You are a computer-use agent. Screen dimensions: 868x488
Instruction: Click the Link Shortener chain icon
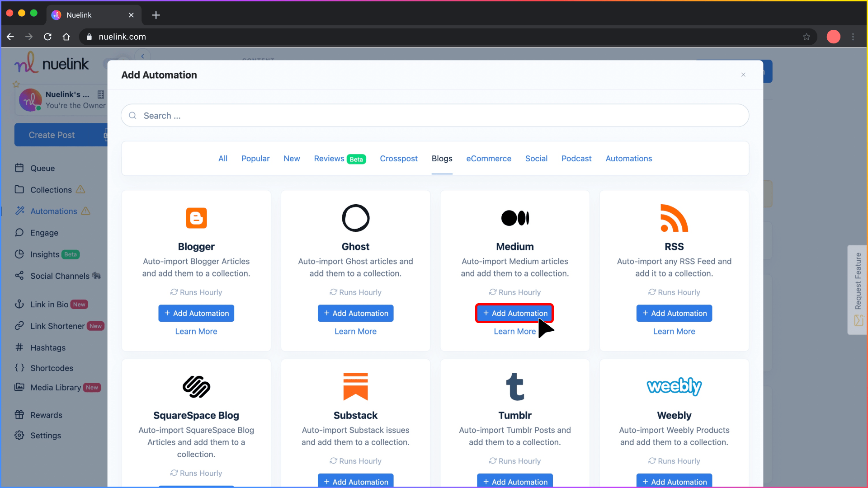pos(19,326)
